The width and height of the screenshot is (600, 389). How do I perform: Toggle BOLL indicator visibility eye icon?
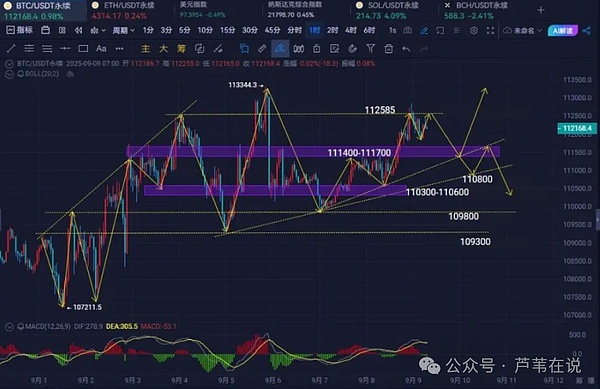click(x=70, y=74)
